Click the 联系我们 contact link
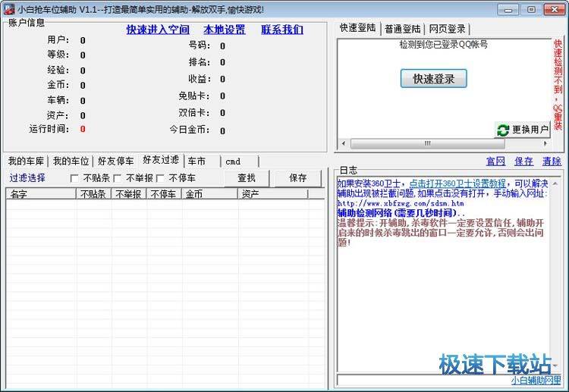This screenshot has width=569, height=392. [281, 30]
